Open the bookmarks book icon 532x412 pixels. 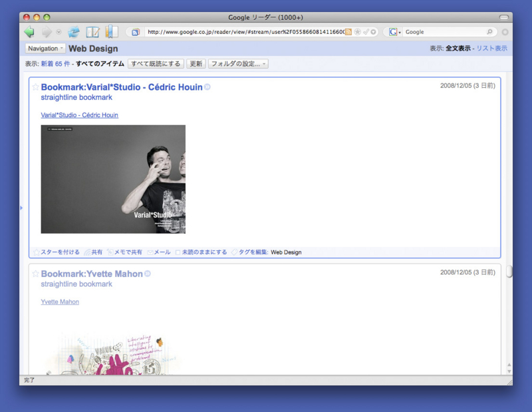[112, 31]
